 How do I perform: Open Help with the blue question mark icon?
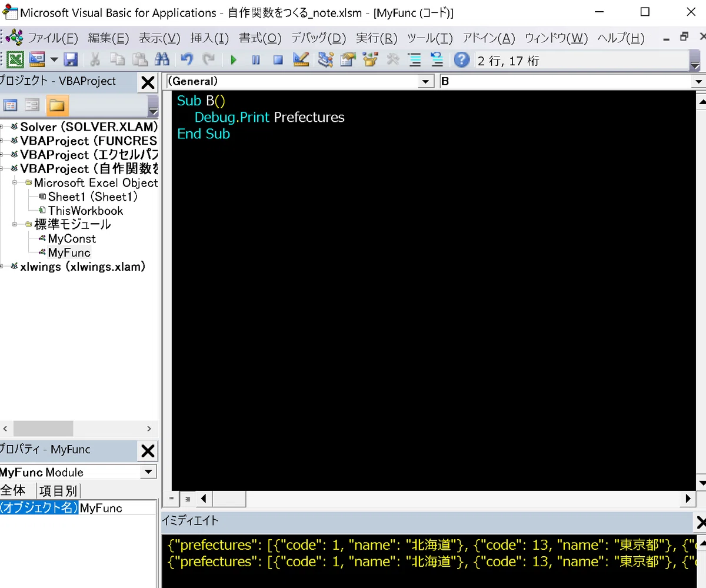click(462, 59)
